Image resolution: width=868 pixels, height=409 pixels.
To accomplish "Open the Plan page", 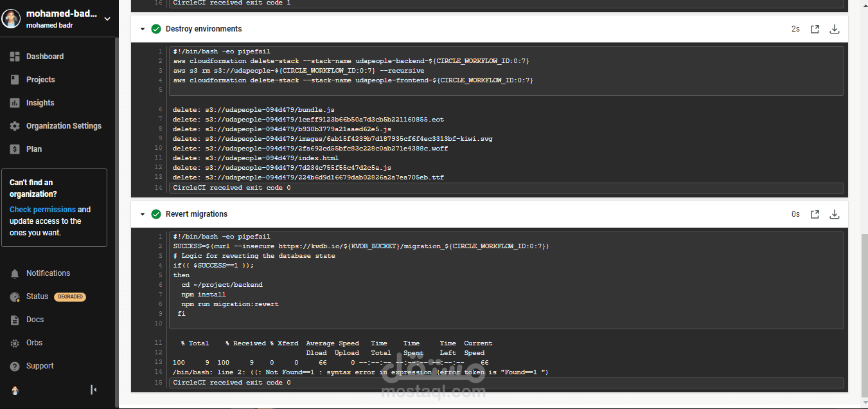I will point(34,149).
